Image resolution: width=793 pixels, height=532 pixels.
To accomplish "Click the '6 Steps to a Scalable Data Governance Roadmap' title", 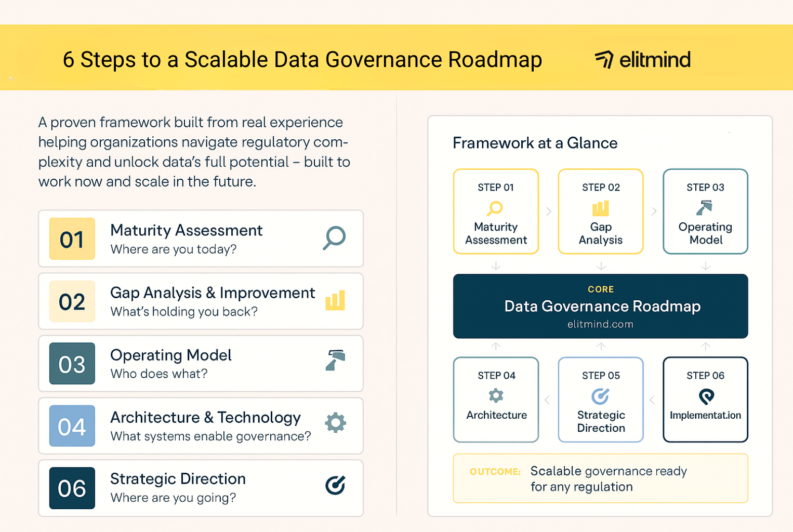I will [x=302, y=60].
